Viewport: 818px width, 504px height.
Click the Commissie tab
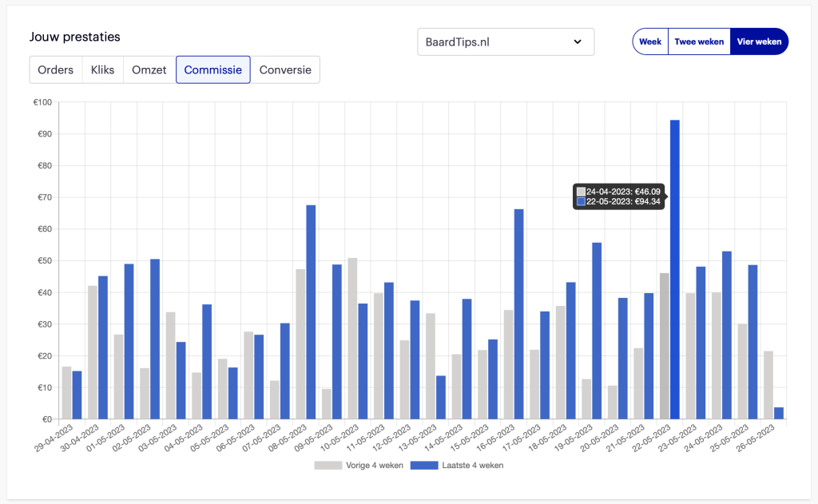click(x=212, y=69)
